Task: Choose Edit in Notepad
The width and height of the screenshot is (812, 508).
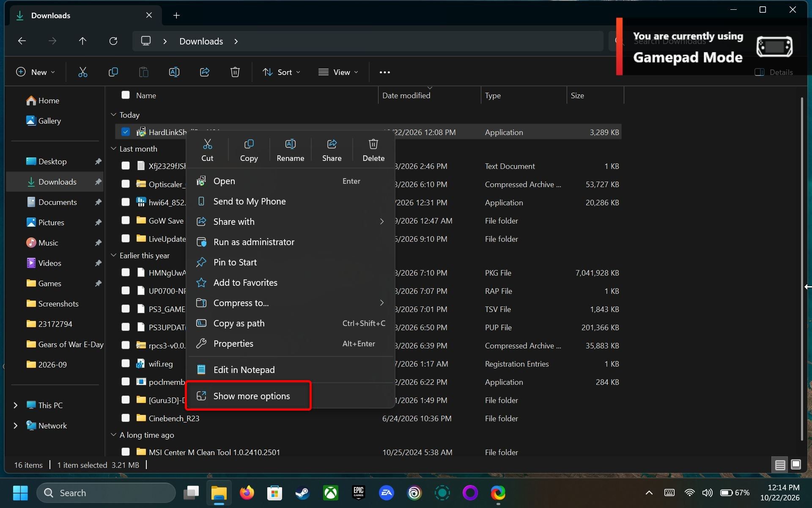Action: 290,370
